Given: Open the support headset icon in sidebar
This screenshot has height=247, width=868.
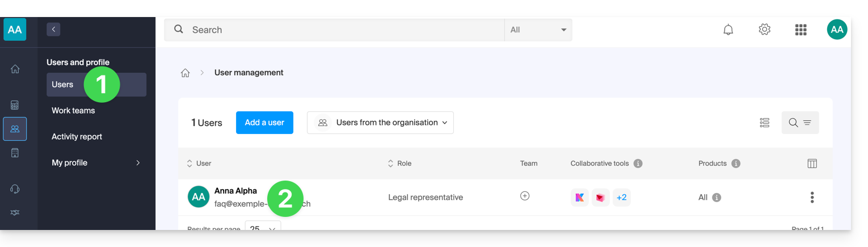Looking at the screenshot, I should click(x=15, y=189).
